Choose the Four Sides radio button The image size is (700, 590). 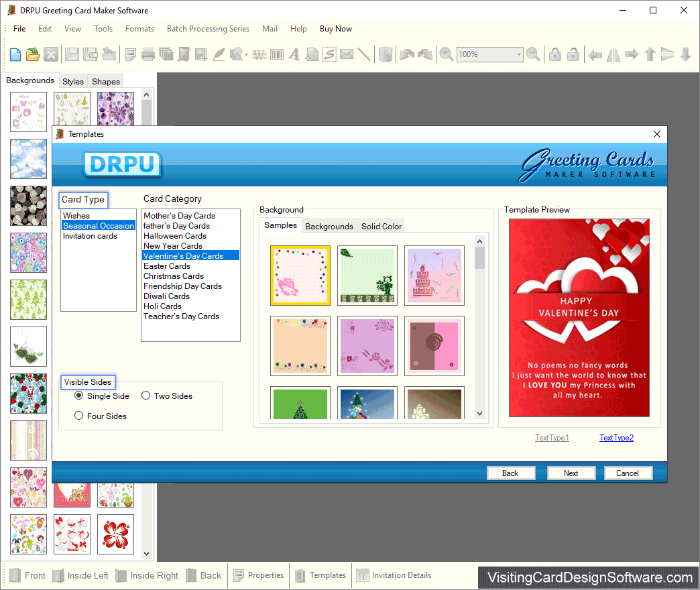coord(78,416)
